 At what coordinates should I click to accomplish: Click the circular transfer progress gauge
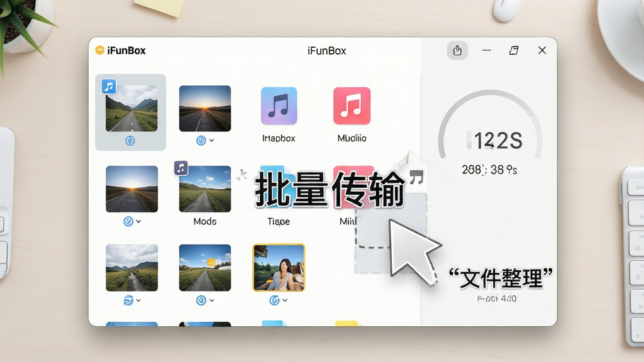pyautogui.click(x=491, y=125)
